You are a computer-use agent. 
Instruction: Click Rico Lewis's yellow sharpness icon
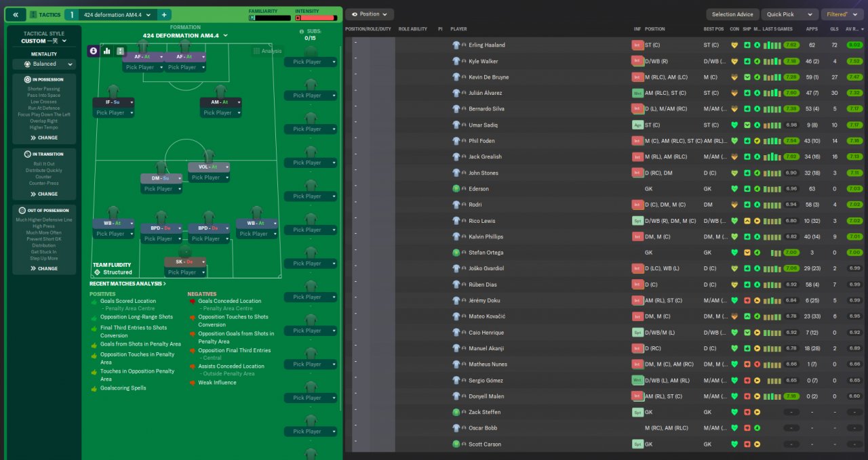coord(747,221)
